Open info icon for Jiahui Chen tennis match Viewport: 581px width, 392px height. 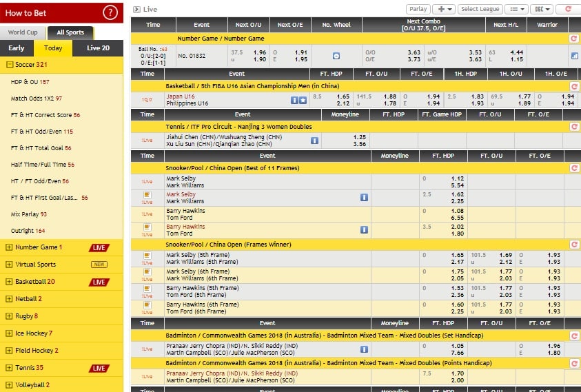pos(314,141)
